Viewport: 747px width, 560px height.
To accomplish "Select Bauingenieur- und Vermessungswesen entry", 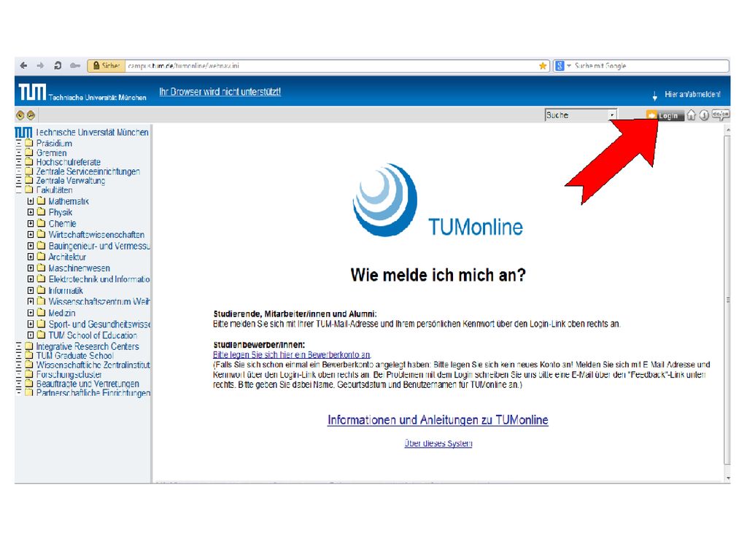I will pos(99,246).
